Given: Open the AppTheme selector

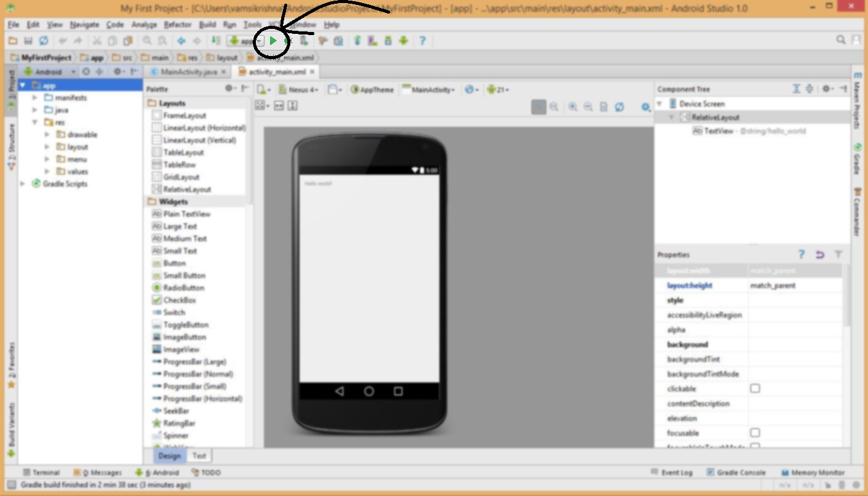Looking at the screenshot, I should tap(372, 89).
